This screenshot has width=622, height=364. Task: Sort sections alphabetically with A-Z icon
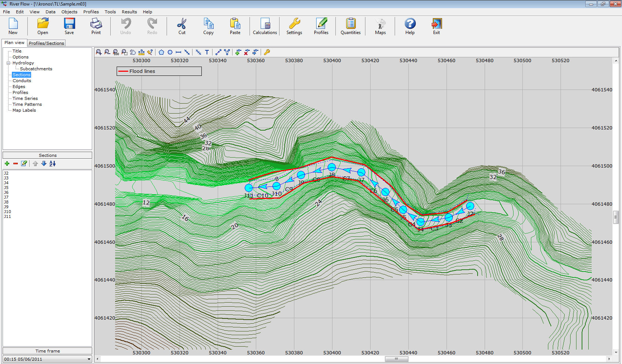pyautogui.click(x=53, y=164)
